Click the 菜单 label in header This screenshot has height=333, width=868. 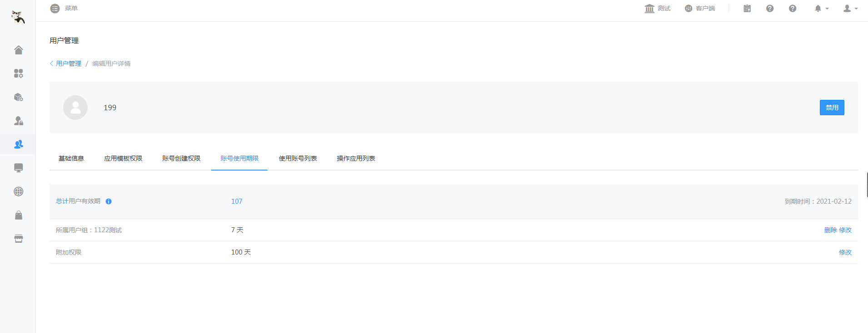(x=71, y=9)
